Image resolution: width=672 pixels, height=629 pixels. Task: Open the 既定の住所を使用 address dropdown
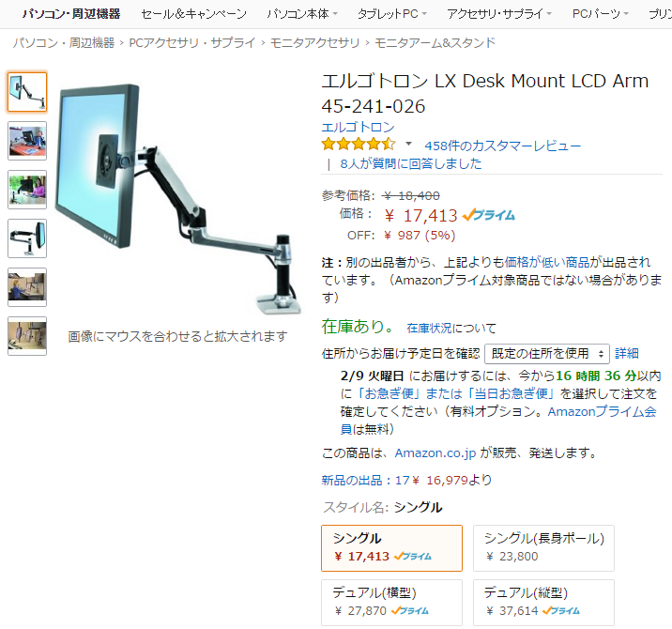point(547,354)
